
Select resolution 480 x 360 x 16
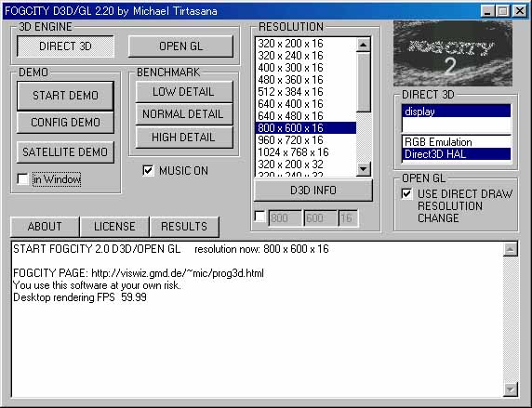pos(306,80)
